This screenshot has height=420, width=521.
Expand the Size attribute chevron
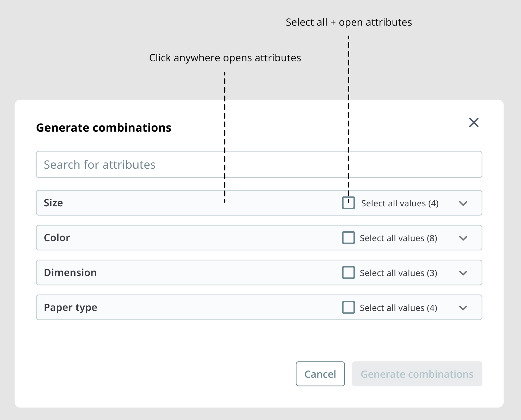point(463,204)
